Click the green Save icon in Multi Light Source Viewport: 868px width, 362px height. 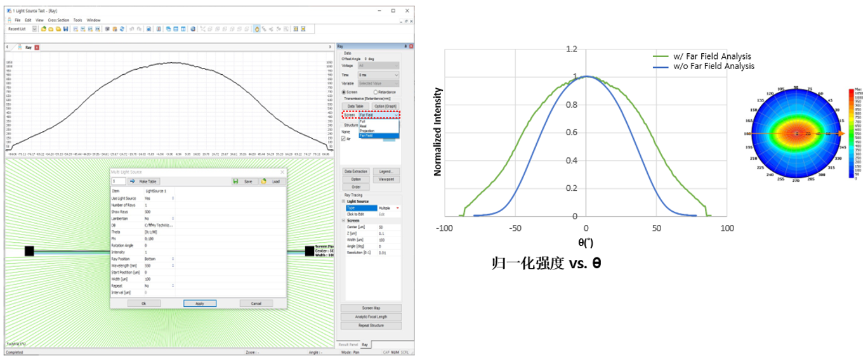point(235,181)
